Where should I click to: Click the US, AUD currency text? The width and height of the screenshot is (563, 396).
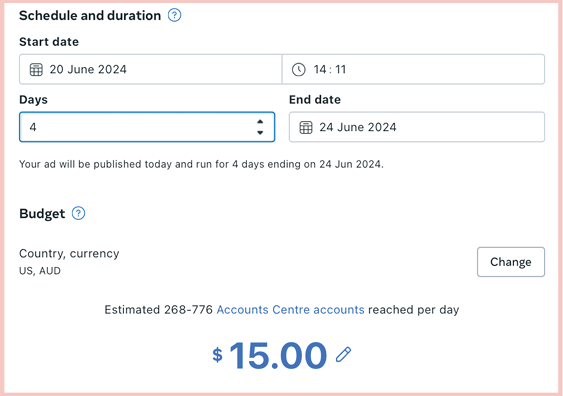(40, 271)
